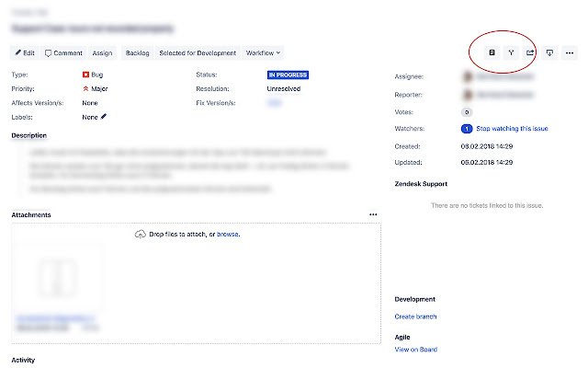Image resolution: width=588 pixels, height=368 pixels.
Task: Click the Major priority arrows icon
Action: click(85, 88)
